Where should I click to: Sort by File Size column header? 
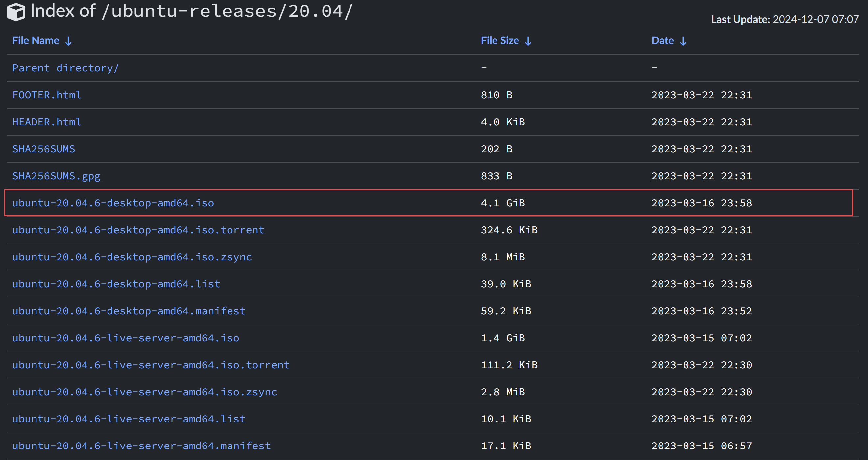click(500, 40)
